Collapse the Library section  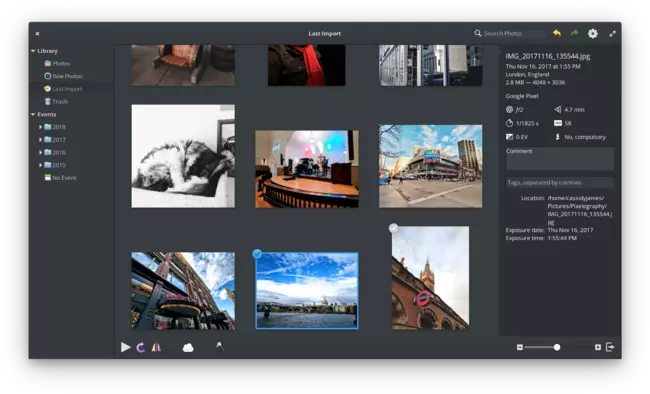(x=33, y=51)
